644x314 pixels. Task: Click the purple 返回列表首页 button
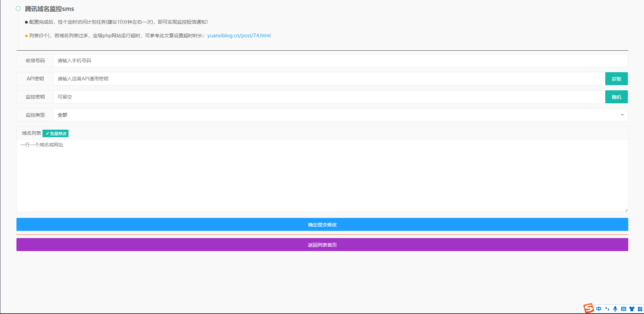point(322,245)
